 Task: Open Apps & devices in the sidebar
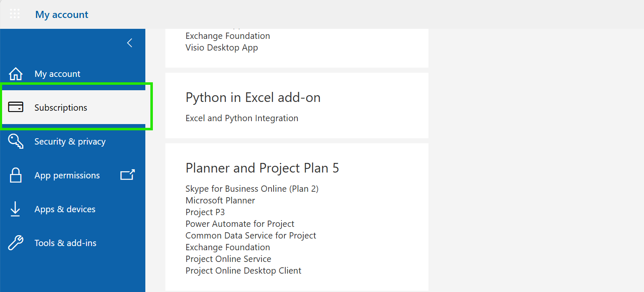point(73,209)
